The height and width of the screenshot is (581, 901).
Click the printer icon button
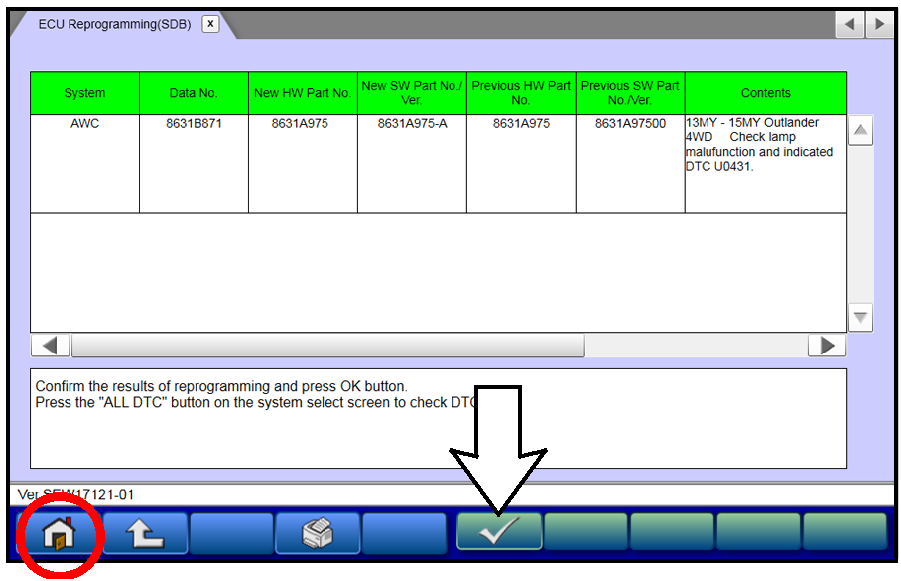click(x=317, y=534)
